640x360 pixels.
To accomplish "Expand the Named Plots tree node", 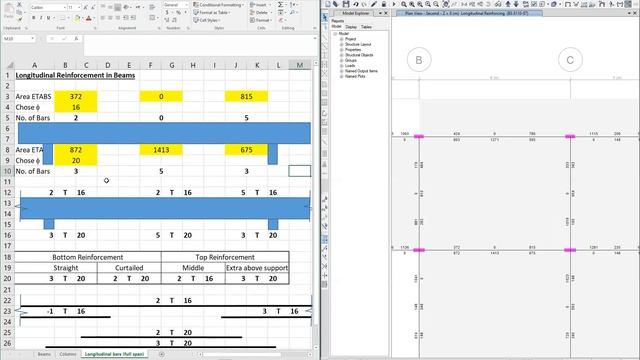I will coord(341,76).
